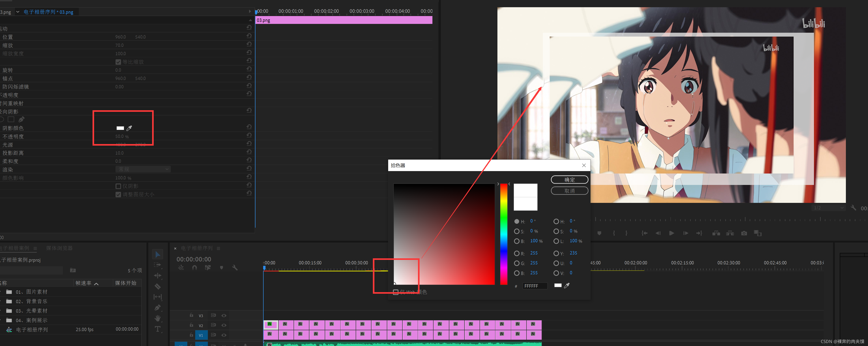Click the Extract button in program monitor
The height and width of the screenshot is (346, 868).
[730, 233]
